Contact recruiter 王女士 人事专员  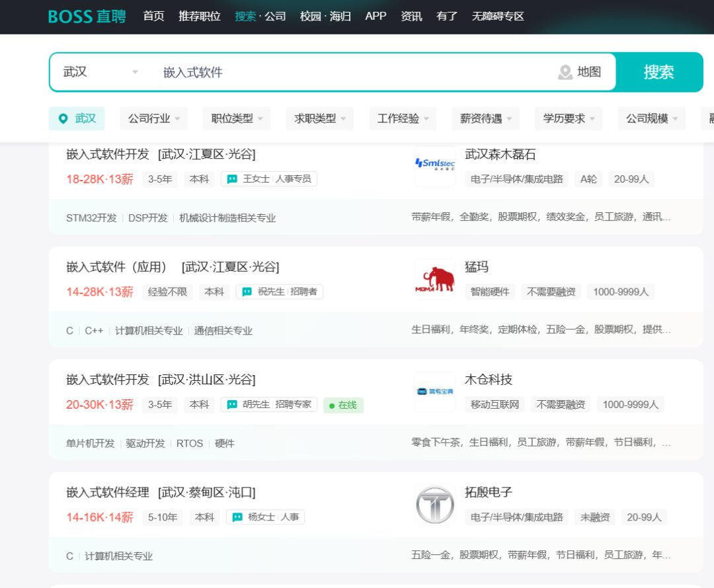(269, 179)
